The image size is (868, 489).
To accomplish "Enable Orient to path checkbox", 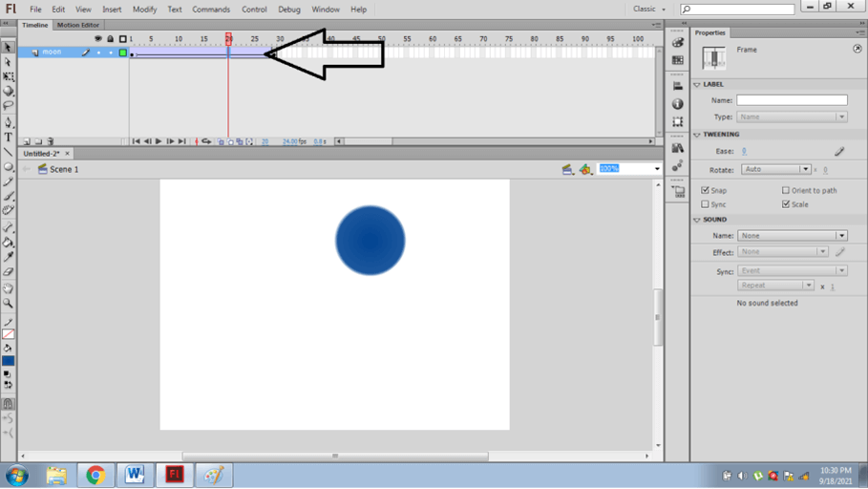I will point(786,190).
